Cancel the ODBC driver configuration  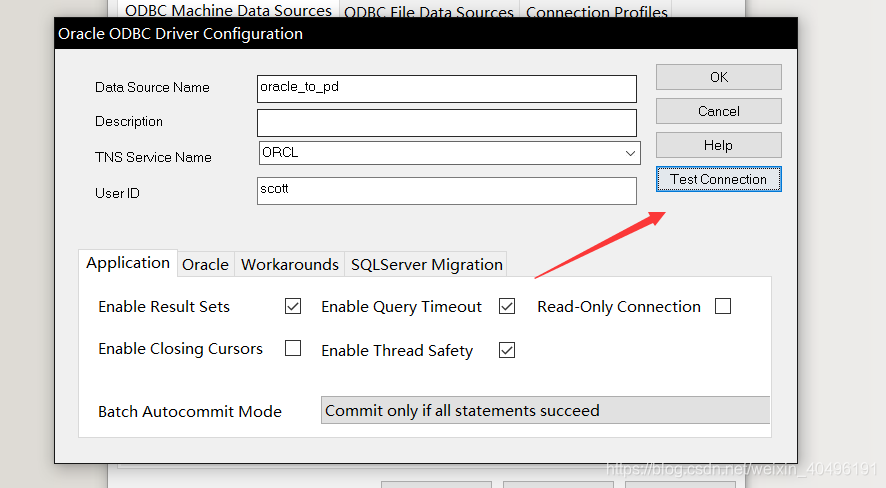(719, 111)
